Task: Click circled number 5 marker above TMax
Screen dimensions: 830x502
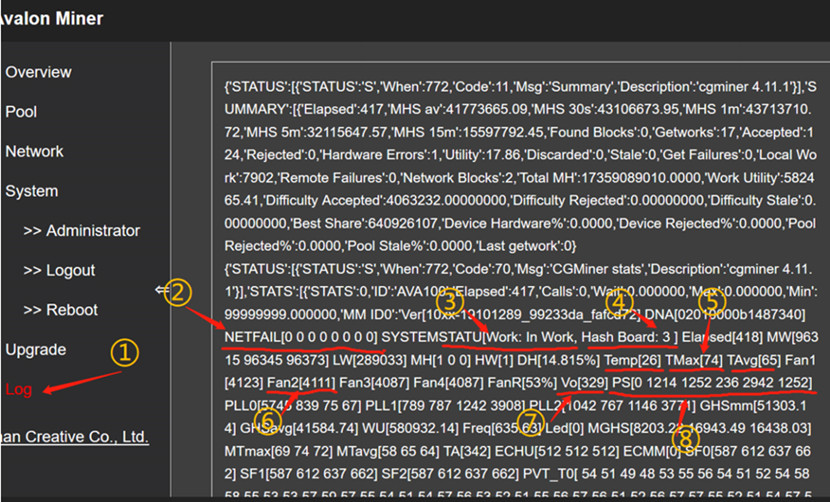Action: pos(710,299)
